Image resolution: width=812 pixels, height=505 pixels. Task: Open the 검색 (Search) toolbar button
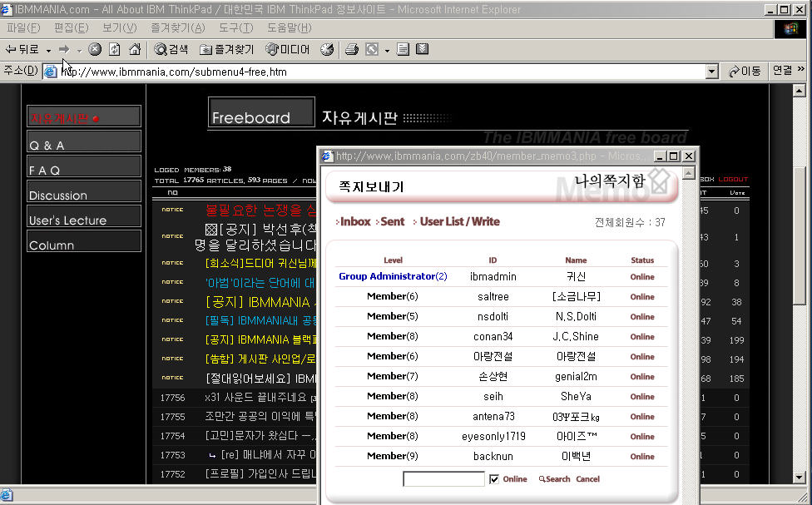point(171,50)
